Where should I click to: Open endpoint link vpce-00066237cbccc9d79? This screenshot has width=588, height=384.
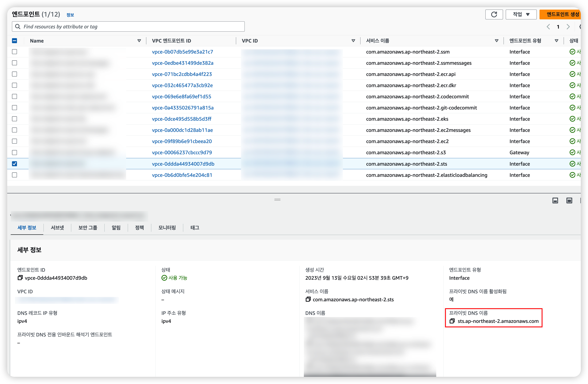[x=182, y=152]
